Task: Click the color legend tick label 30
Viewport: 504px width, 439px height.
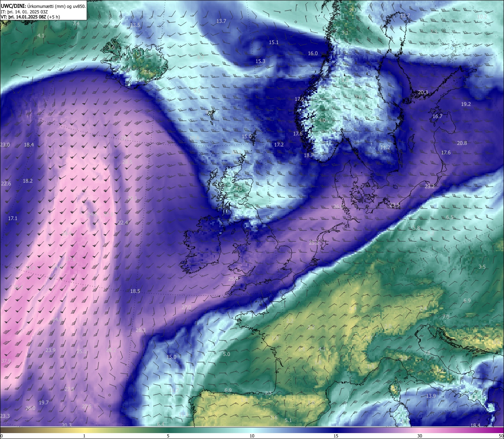Action: [420, 436]
